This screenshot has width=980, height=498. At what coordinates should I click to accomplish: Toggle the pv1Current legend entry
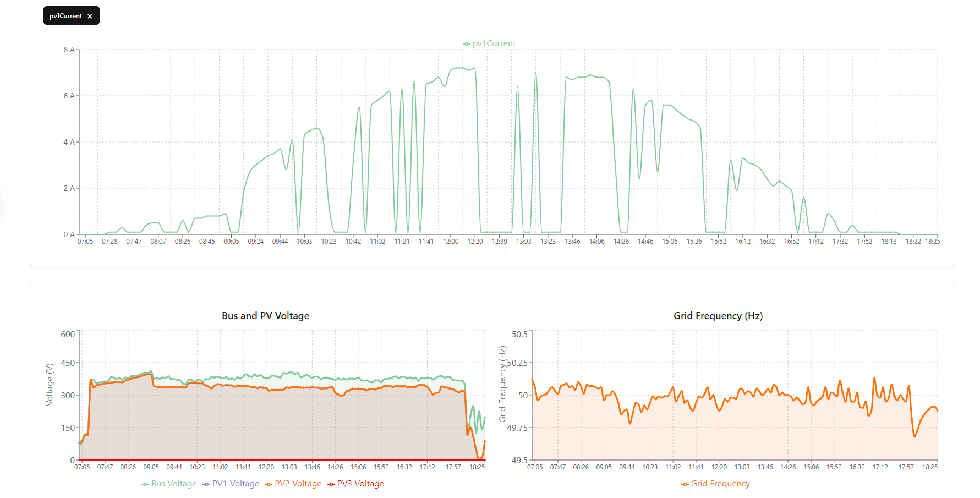tap(489, 43)
